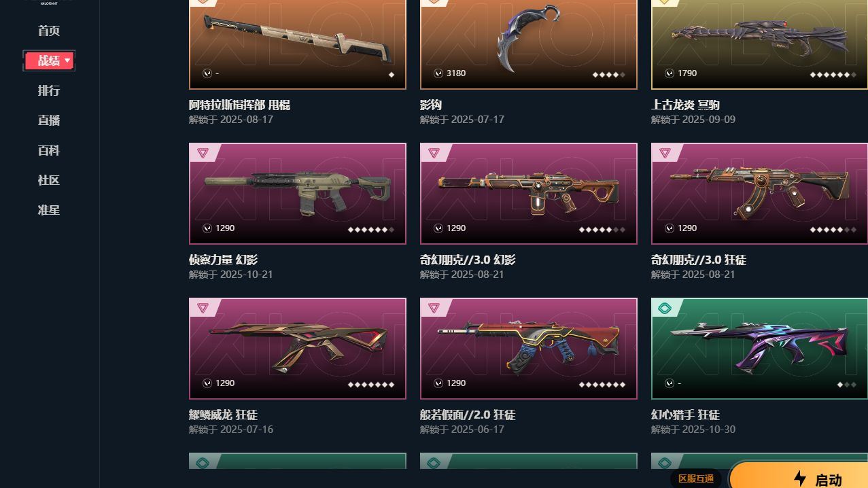Click the pink tier icon on 耀鳞威龙 狂徒 card

click(203, 308)
